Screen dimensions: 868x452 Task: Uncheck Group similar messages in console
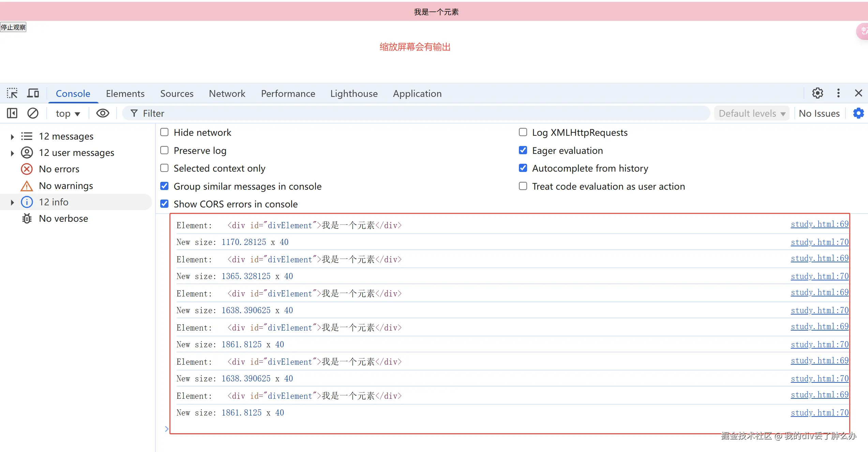(164, 186)
